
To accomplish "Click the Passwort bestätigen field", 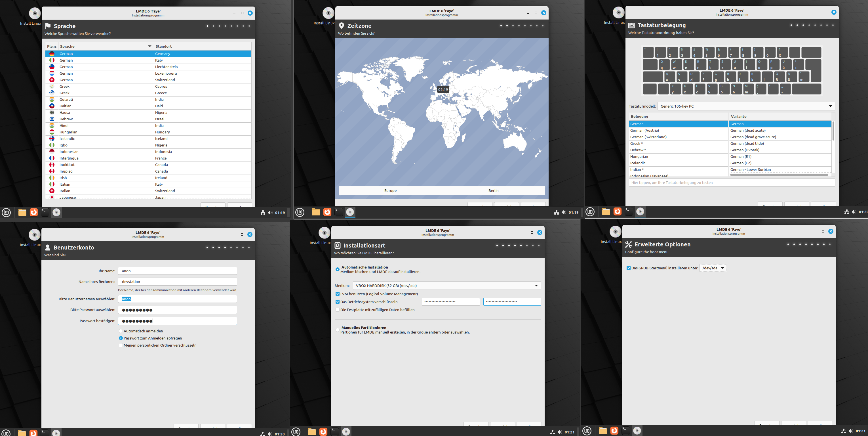I will (x=178, y=321).
